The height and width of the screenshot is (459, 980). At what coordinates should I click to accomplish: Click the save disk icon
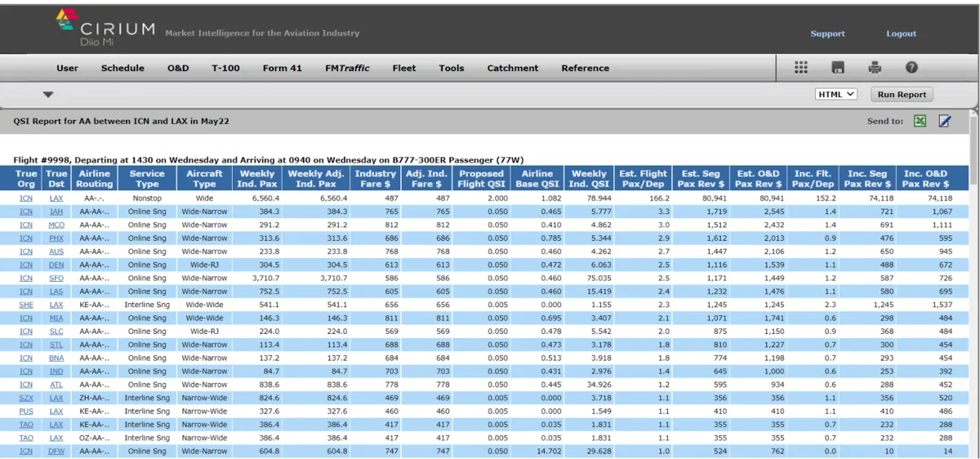click(x=838, y=68)
